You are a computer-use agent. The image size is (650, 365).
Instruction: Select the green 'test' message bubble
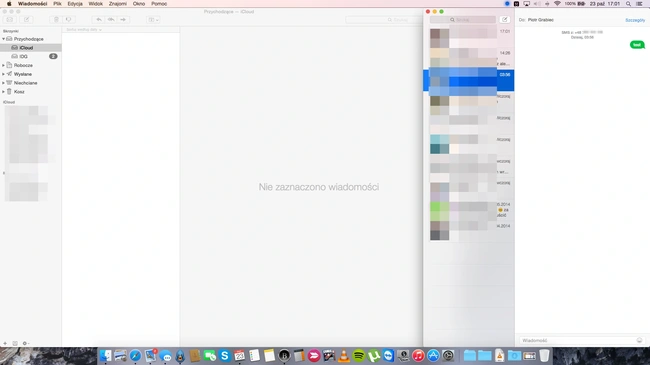(637, 45)
